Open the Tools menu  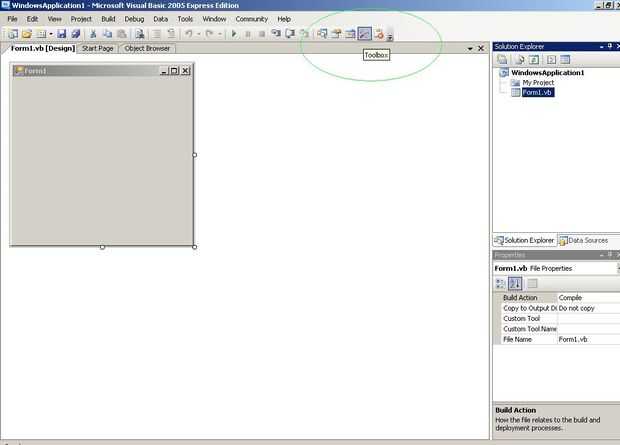point(185,19)
